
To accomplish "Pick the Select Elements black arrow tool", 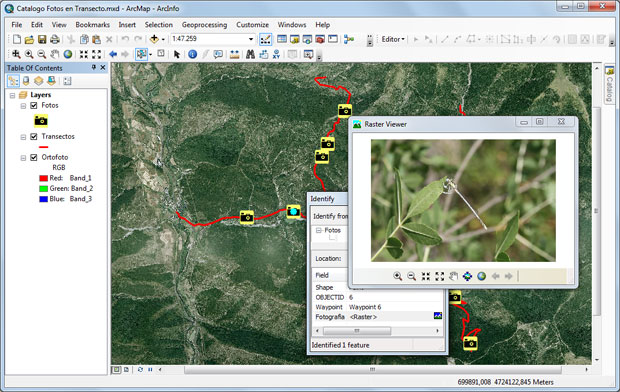I will (x=176, y=54).
